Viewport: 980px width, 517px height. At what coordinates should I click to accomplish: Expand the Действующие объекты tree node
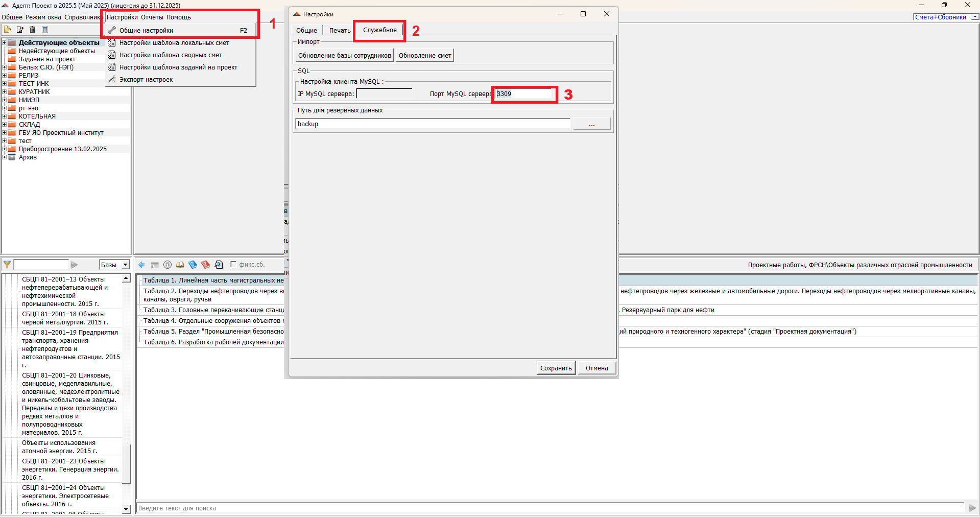4,43
